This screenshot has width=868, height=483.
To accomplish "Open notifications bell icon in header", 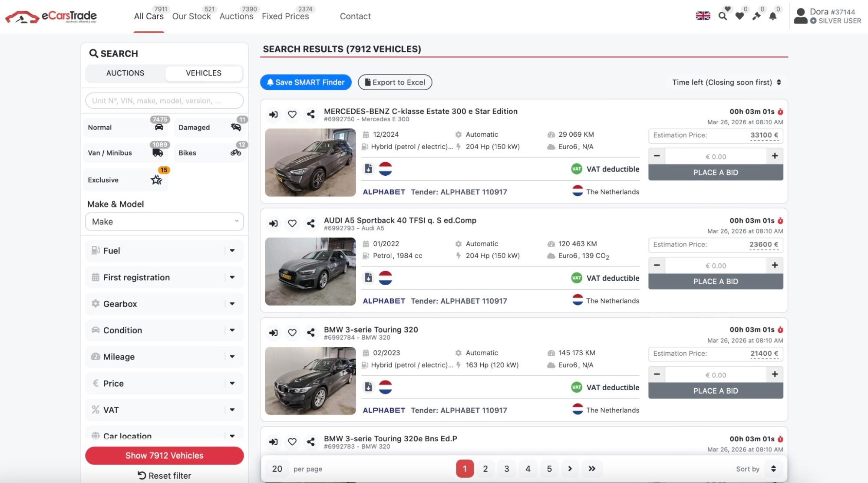I will click(x=773, y=16).
